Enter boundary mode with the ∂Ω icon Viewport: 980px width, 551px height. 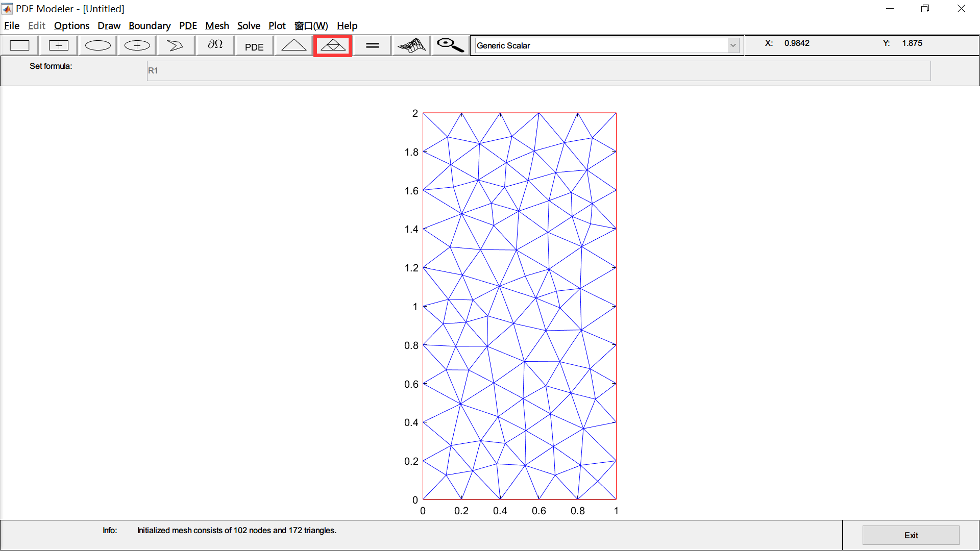point(214,45)
